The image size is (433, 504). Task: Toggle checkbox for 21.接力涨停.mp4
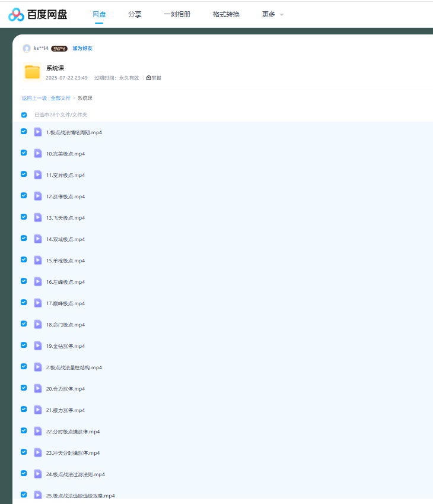[x=24, y=409]
